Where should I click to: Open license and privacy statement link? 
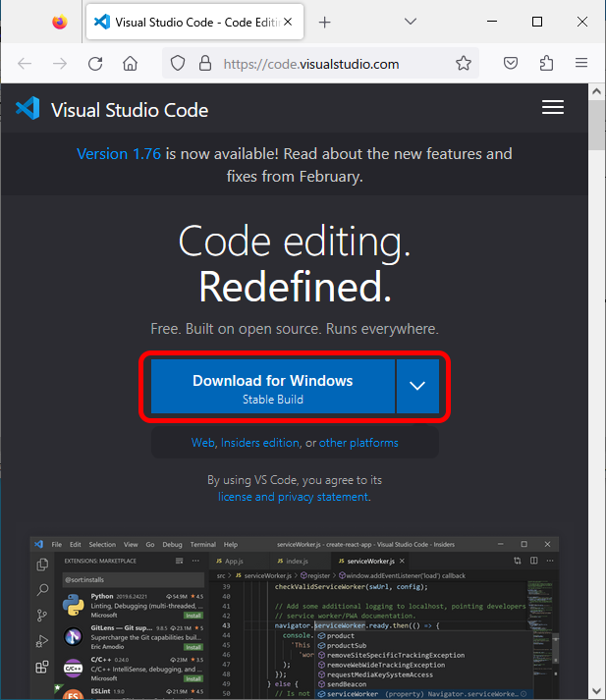(293, 497)
